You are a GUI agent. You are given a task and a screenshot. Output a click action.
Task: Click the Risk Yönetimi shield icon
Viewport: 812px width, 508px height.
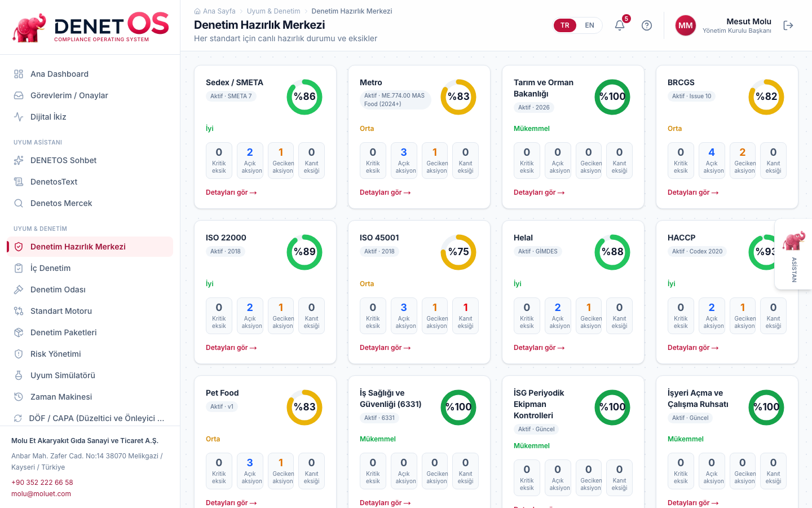click(19, 354)
